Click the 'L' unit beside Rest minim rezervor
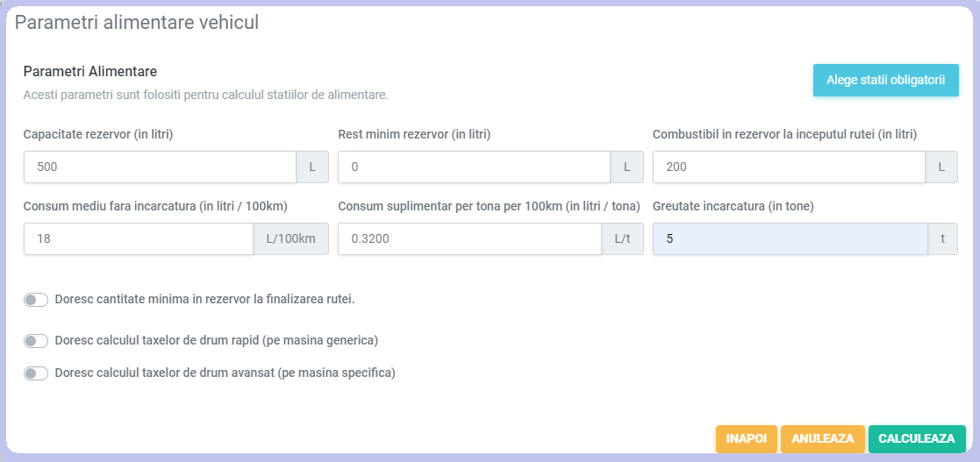 [626, 167]
